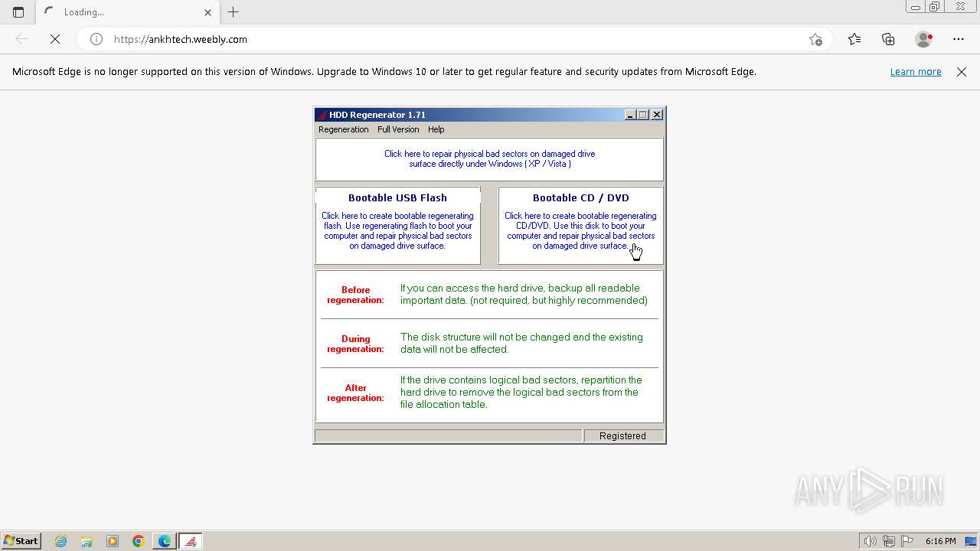This screenshot has width=980, height=551.
Task: Click the During regeneration label
Action: coord(355,344)
